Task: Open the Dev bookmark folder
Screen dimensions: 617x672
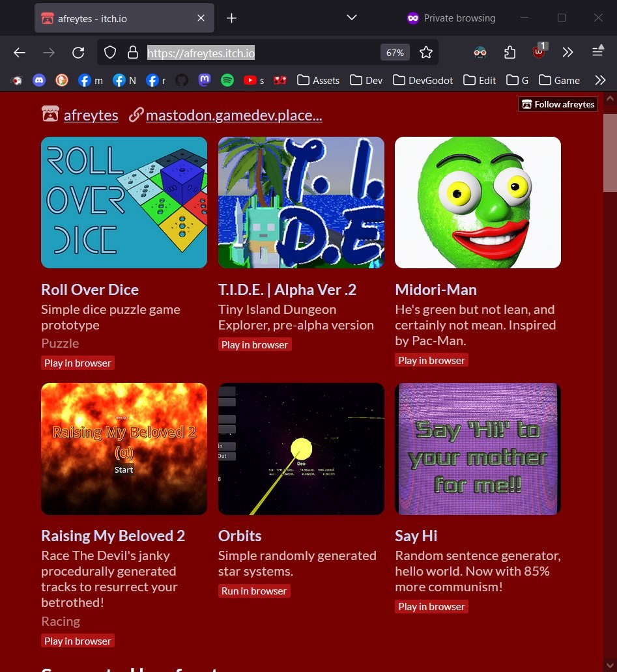Action: tap(366, 80)
